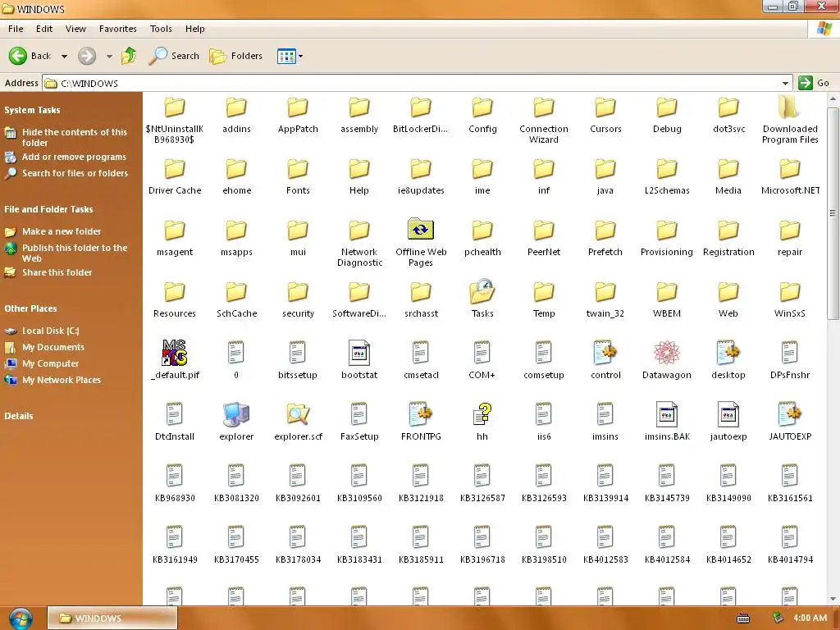Open the Prefetch folder
Screen dimensions: 840x630
[605, 231]
